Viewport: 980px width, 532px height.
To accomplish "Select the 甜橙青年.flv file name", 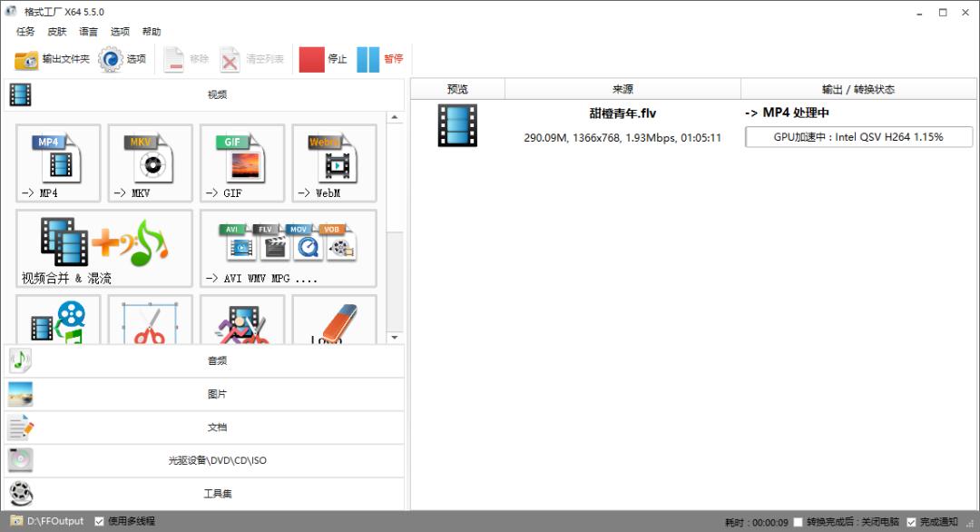I will click(x=622, y=113).
